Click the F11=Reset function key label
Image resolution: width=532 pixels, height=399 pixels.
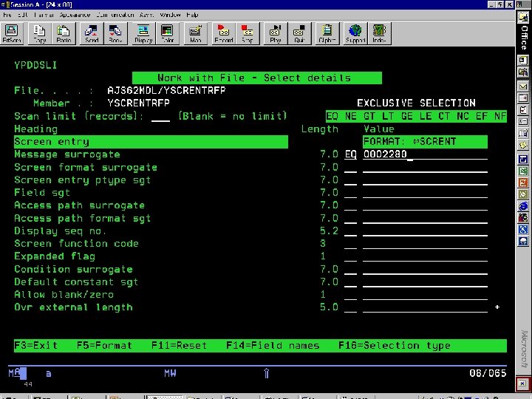[x=179, y=346]
